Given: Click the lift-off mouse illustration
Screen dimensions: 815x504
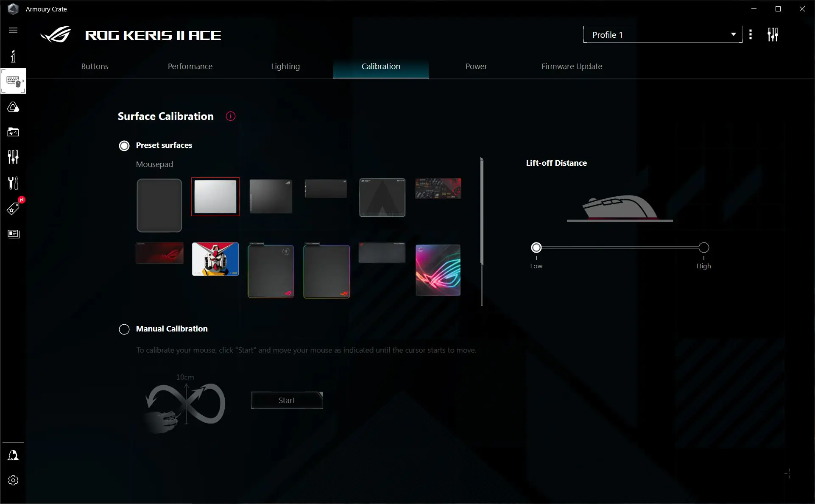Looking at the screenshot, I should [620, 208].
